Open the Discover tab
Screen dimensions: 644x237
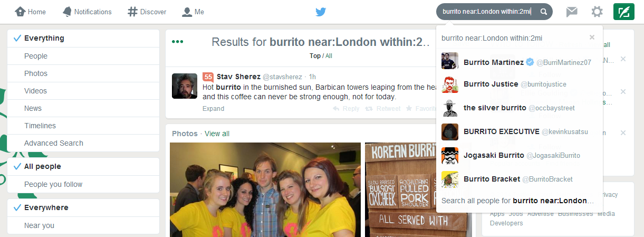(x=147, y=12)
